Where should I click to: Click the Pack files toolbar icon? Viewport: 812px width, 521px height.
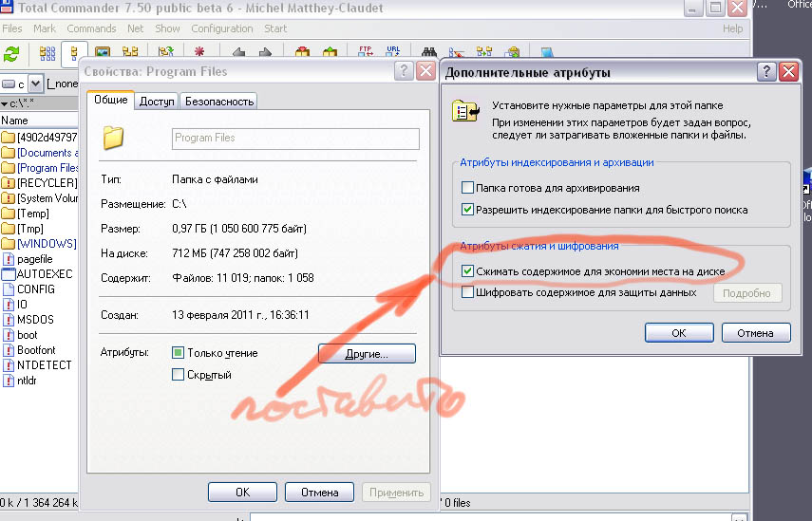pos(302,53)
